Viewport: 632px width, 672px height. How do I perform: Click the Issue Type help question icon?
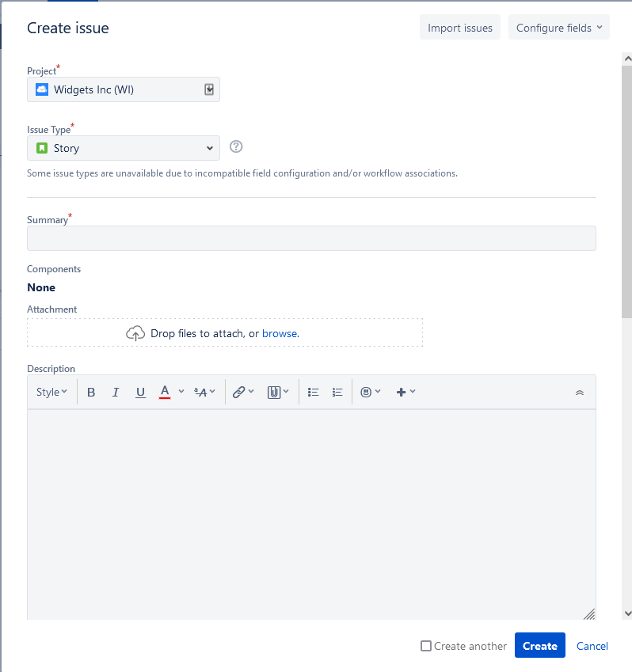click(x=235, y=147)
